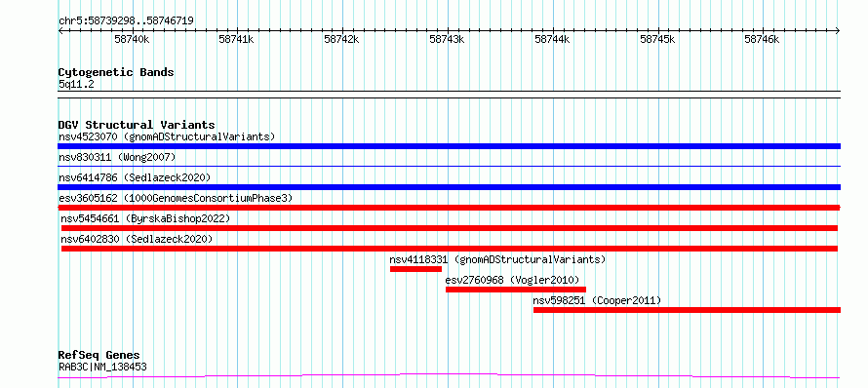Open the esv3605162 1000Genomes variant label
This screenshot has width=868, height=388.
[x=176, y=198]
